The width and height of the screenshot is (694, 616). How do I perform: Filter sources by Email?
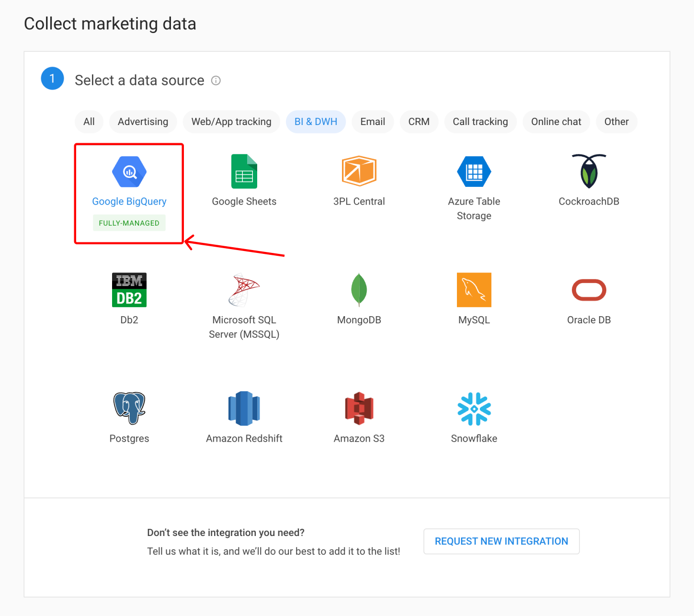click(x=373, y=122)
